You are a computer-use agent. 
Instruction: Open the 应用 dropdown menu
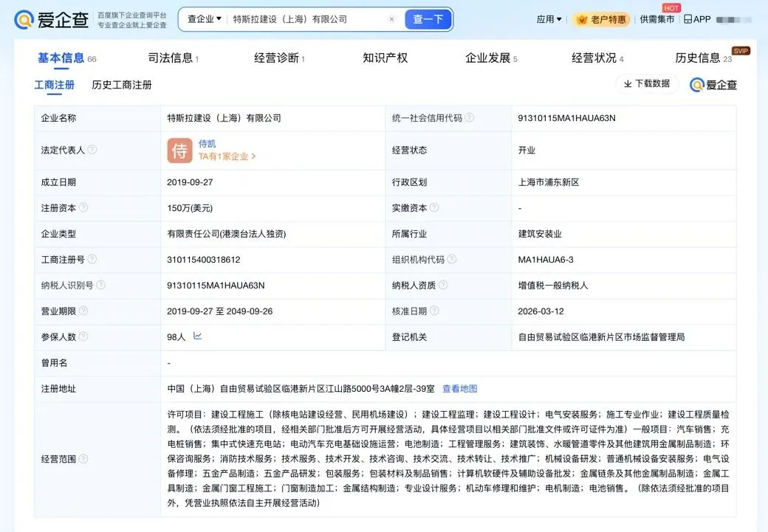[549, 20]
